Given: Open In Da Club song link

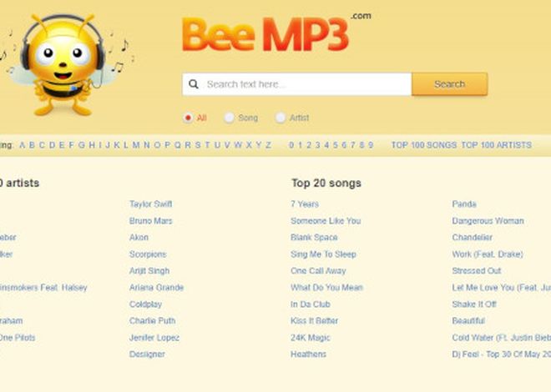Looking at the screenshot, I should click(311, 304).
